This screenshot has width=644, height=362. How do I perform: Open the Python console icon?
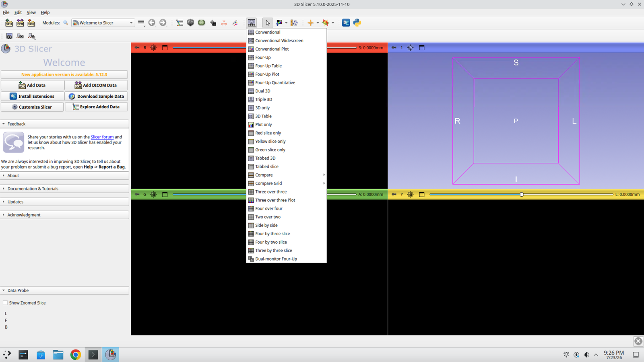click(357, 23)
